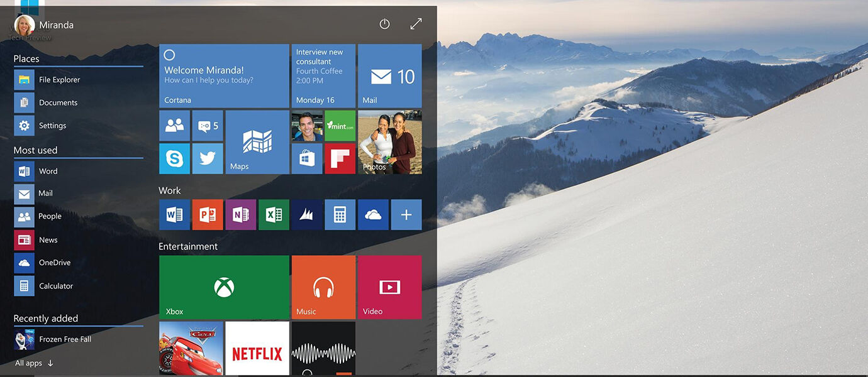This screenshot has width=868, height=377.
Task: Click the power button icon
Action: point(384,24)
